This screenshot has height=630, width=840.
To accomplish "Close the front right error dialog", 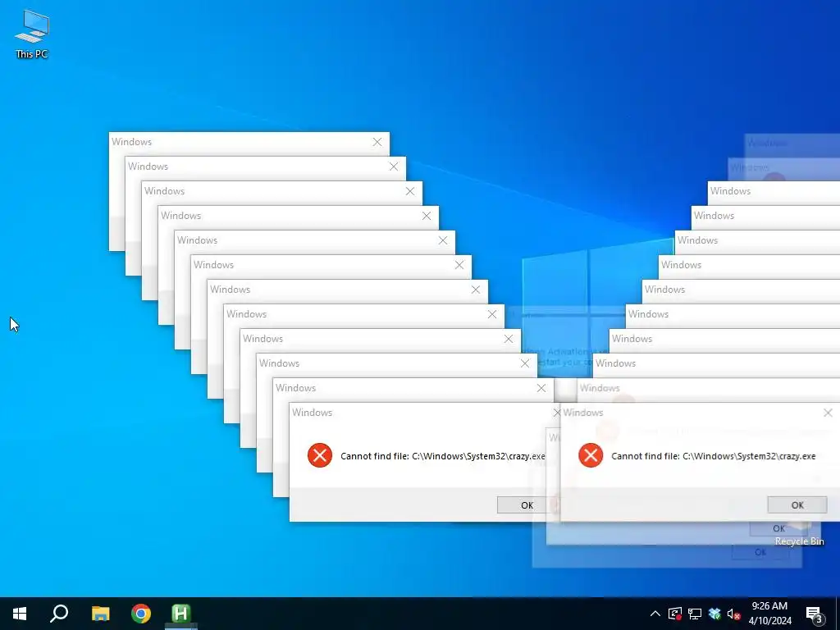I will coord(828,413).
